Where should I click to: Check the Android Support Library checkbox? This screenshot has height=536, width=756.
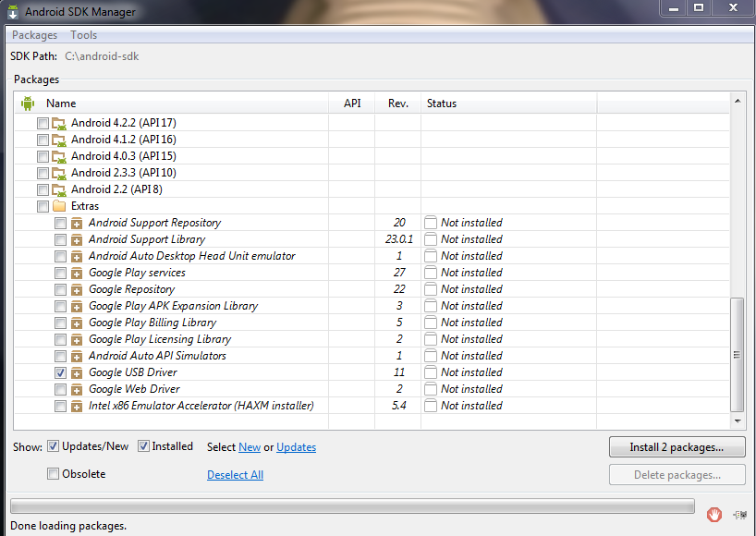pyautogui.click(x=60, y=239)
